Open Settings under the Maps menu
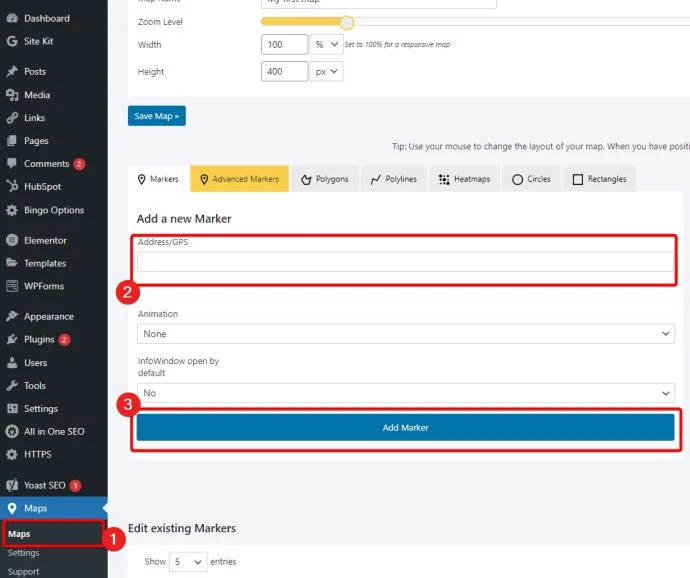Screen dimensions: 690x578 click(23, 553)
